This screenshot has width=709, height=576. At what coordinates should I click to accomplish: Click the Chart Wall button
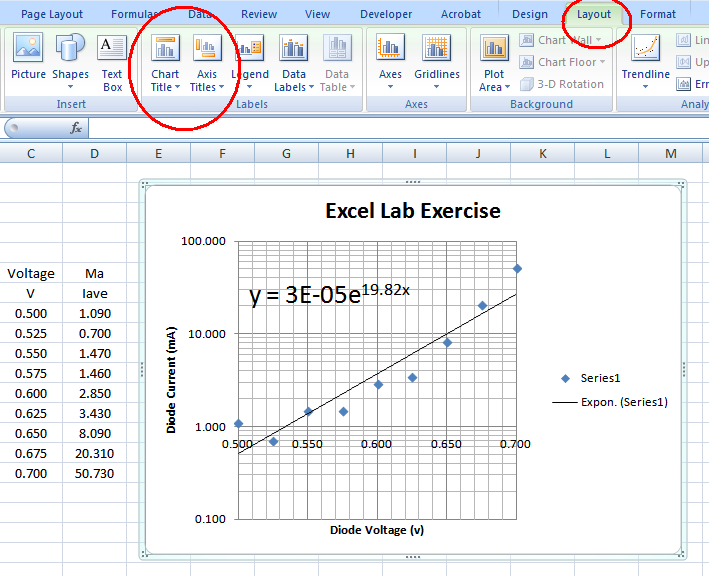[561, 40]
